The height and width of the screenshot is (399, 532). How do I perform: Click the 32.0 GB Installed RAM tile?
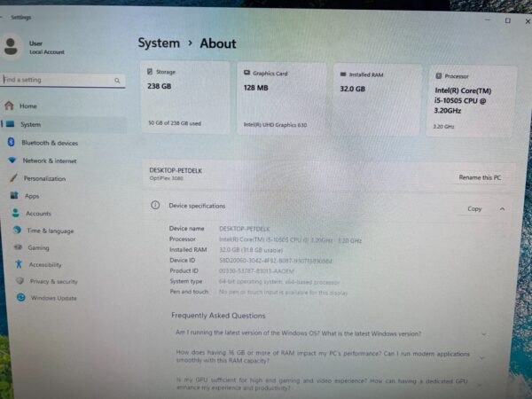click(378, 99)
